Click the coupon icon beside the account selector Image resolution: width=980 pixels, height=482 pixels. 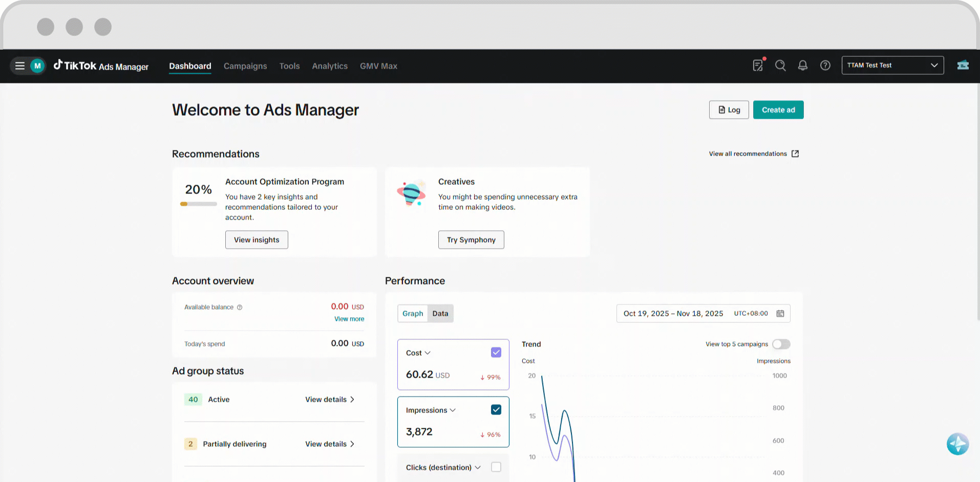click(x=963, y=65)
